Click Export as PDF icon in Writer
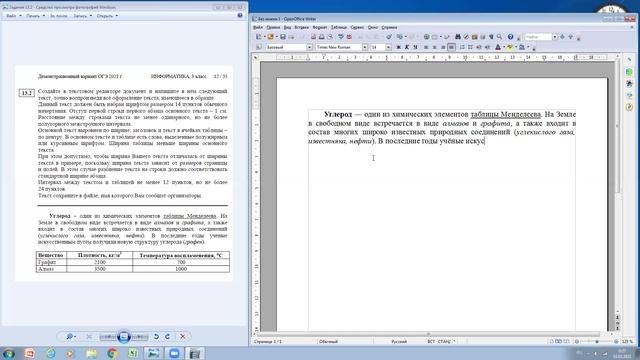 (x=313, y=37)
